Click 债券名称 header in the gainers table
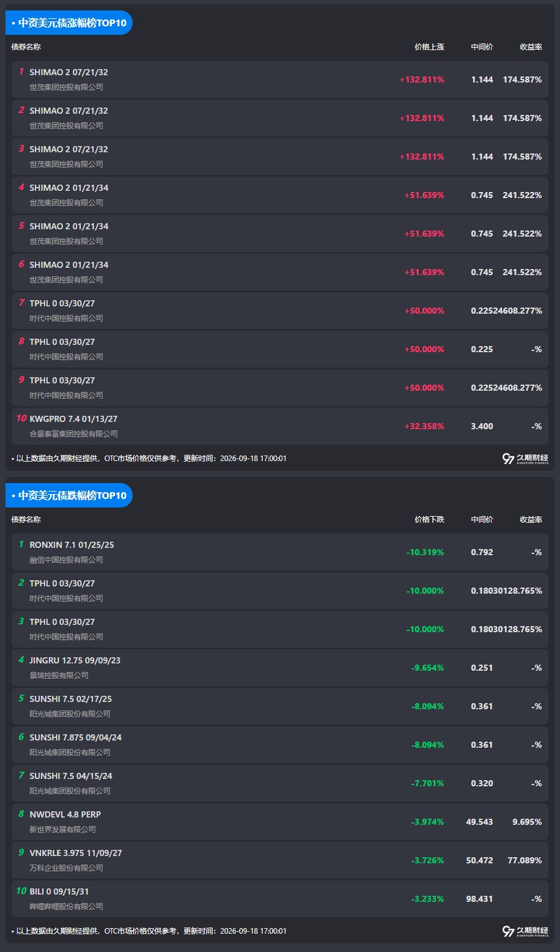560x952 pixels. click(26, 46)
